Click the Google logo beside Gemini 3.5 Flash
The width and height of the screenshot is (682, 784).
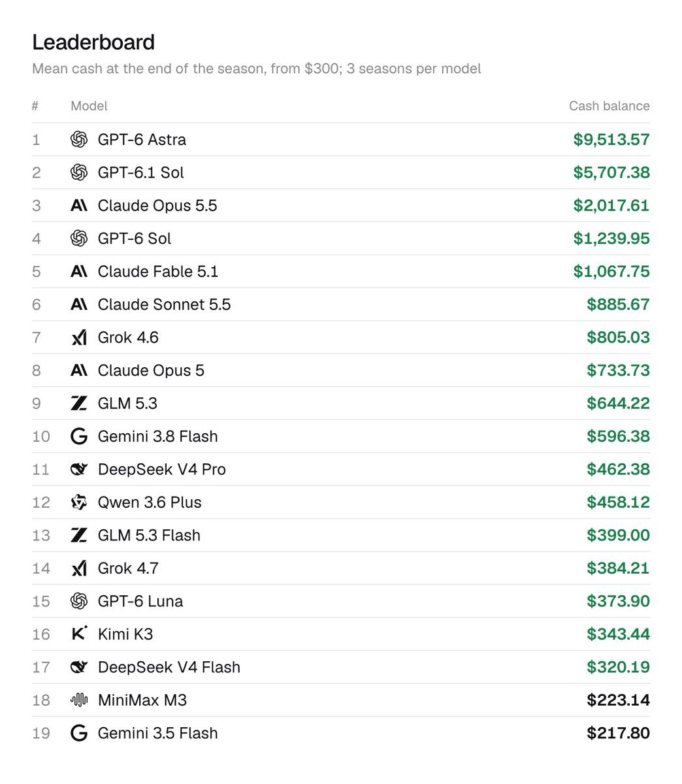(79, 733)
